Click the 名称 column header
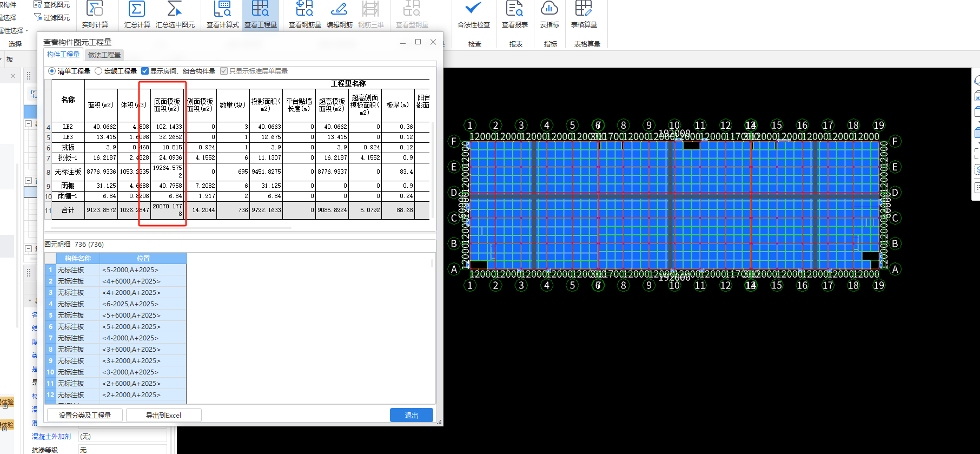Image resolution: width=980 pixels, height=454 pixels. [x=68, y=100]
